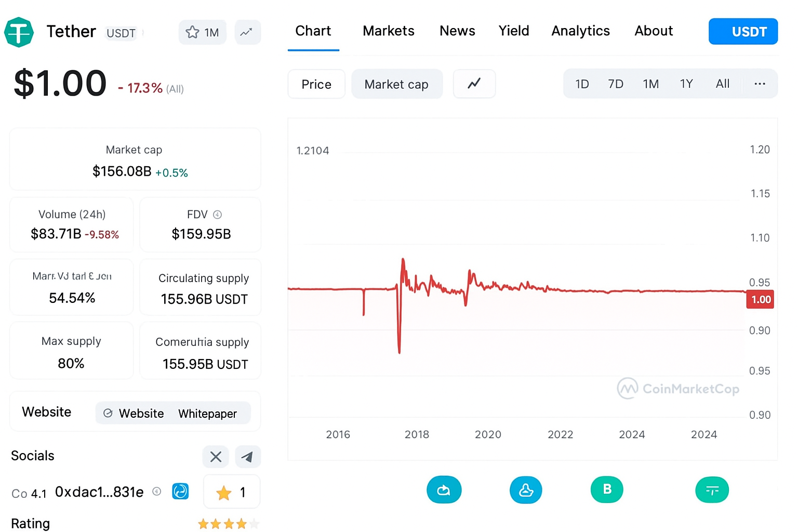Click the Market cap $156.08B value

(122, 171)
